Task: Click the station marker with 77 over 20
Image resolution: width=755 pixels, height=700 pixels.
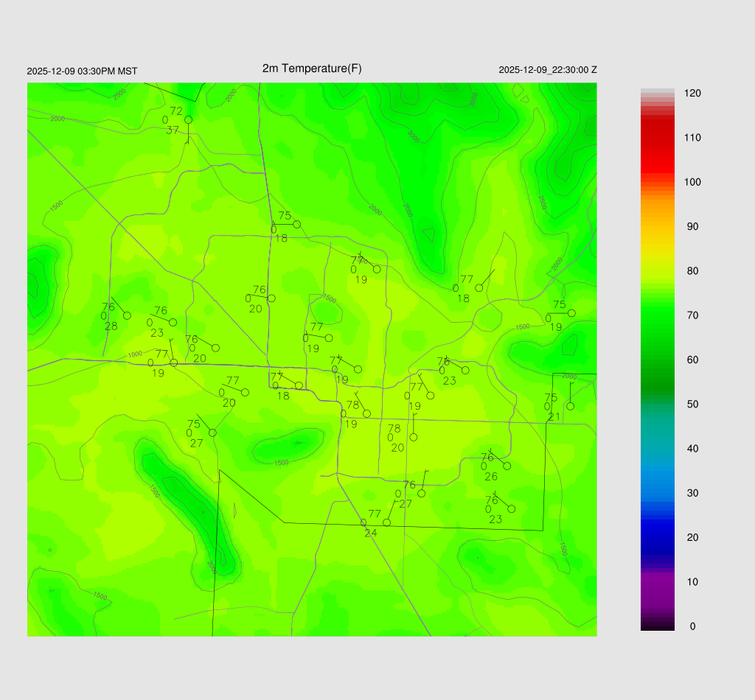Action: [245, 392]
